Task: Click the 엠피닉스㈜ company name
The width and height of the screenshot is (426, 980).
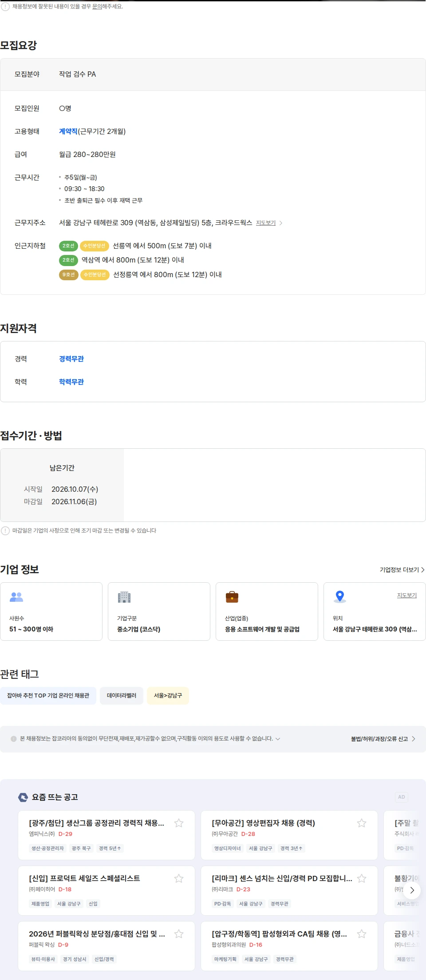Action: tap(42, 834)
